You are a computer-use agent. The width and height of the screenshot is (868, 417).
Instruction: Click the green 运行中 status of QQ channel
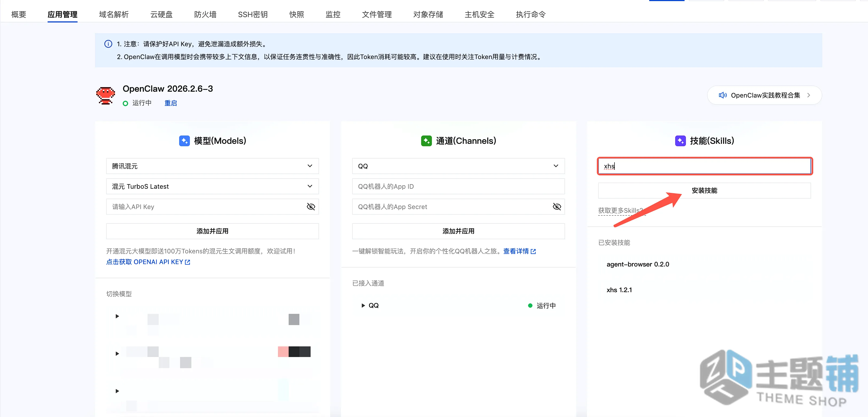point(542,306)
